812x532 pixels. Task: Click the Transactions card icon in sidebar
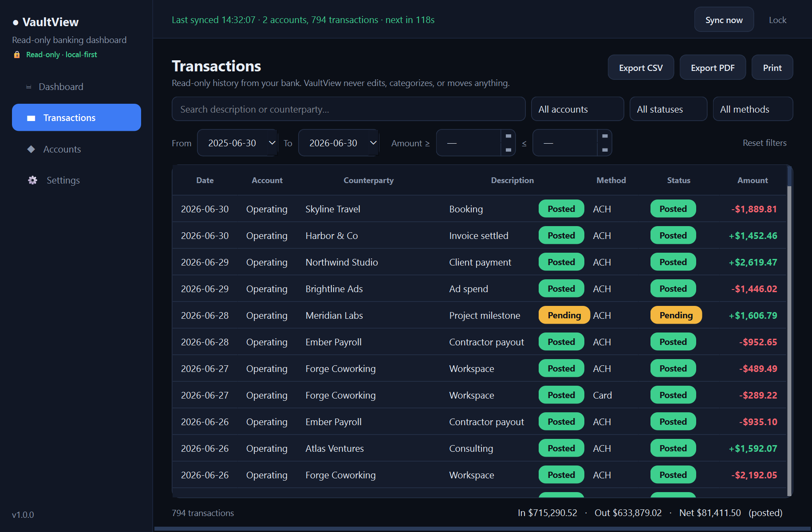click(31, 118)
